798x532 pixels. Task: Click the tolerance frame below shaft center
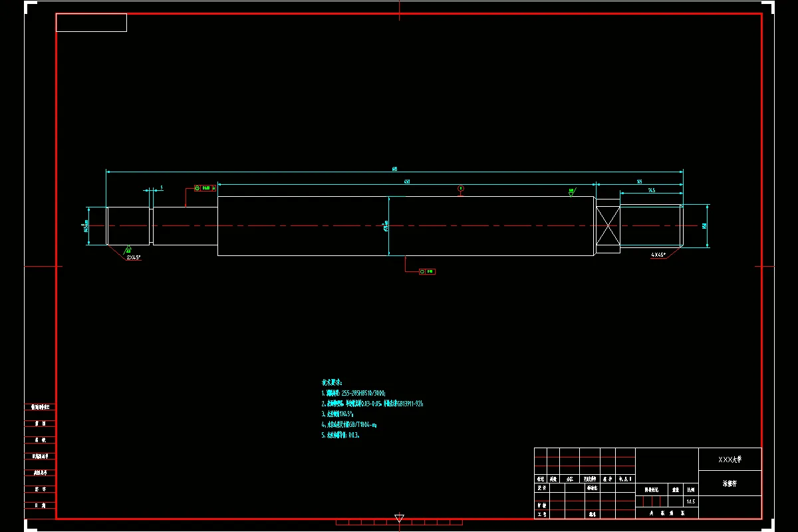point(427,271)
